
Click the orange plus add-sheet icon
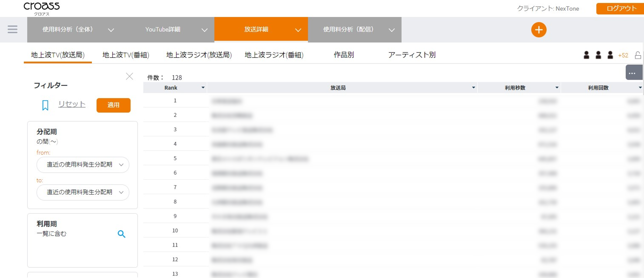pyautogui.click(x=538, y=30)
